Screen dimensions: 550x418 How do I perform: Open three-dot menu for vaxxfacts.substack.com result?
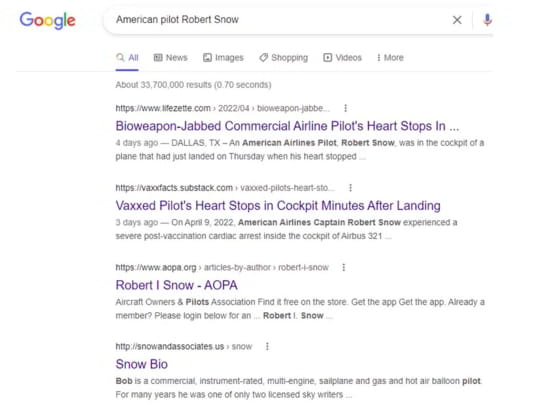pos(350,188)
